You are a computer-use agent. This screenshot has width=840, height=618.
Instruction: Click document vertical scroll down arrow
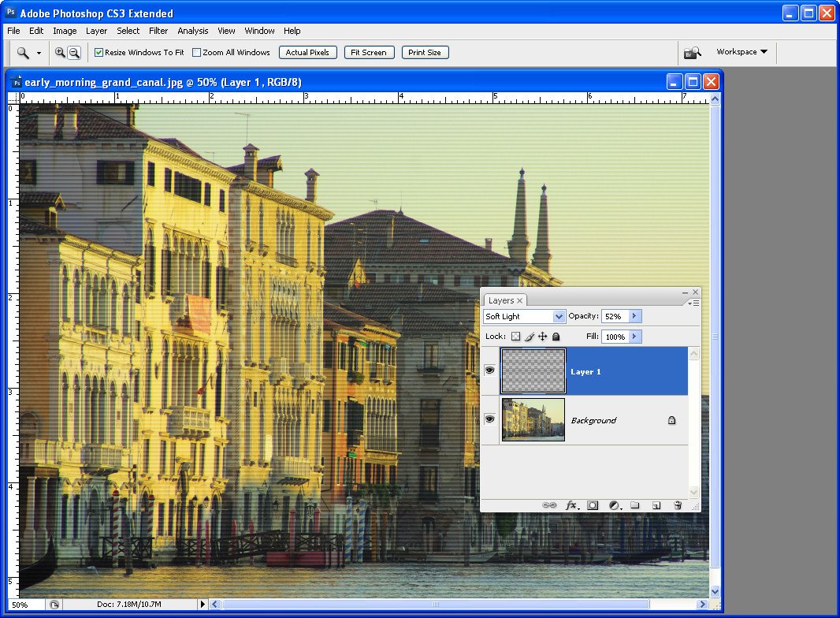pos(715,592)
